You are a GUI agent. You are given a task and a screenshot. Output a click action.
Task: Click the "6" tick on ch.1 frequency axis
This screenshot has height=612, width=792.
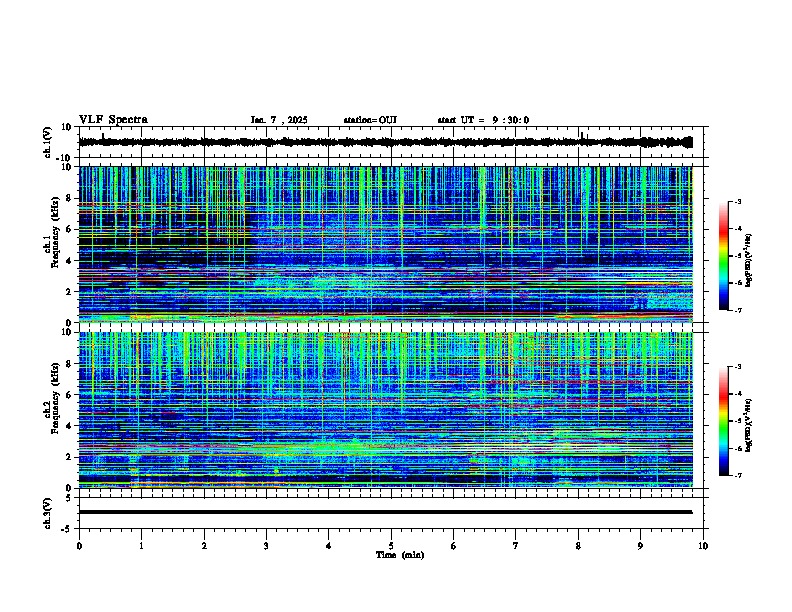[70, 229]
